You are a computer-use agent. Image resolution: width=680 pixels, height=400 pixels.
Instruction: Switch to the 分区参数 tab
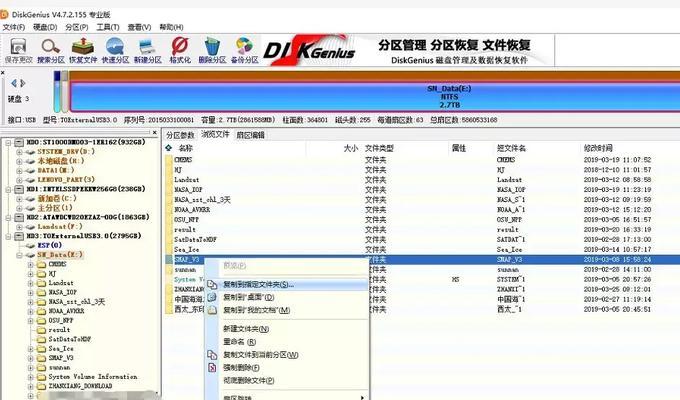(x=180, y=135)
